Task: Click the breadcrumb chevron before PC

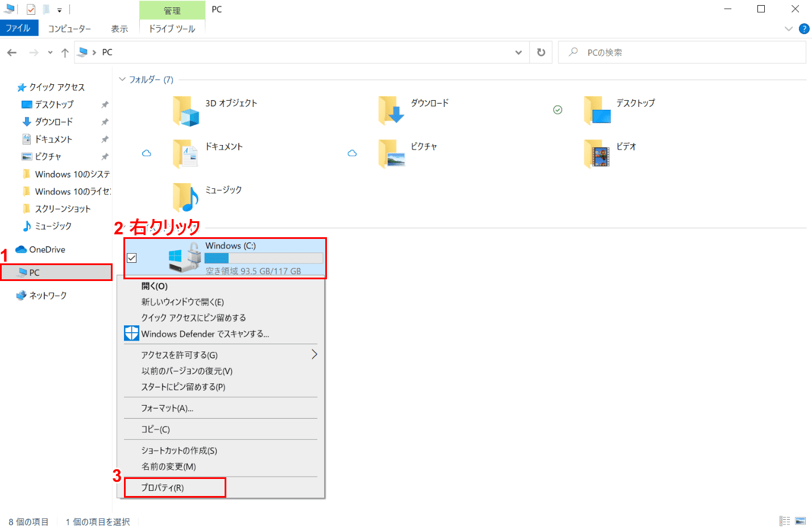Action: click(x=94, y=52)
